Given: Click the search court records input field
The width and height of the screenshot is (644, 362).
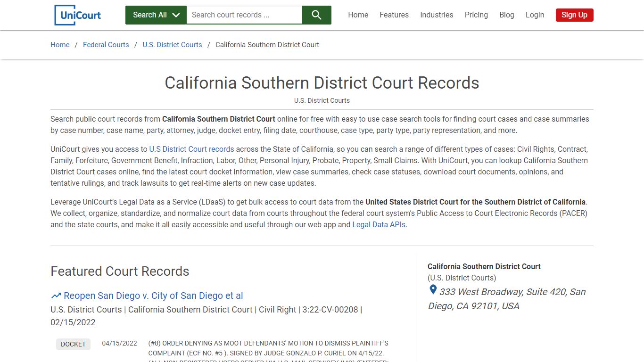Looking at the screenshot, I should click(244, 15).
